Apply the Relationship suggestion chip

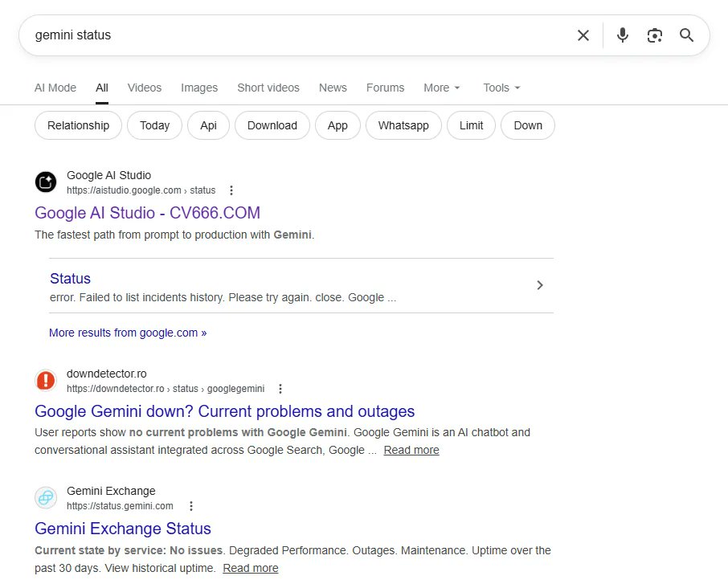79,125
